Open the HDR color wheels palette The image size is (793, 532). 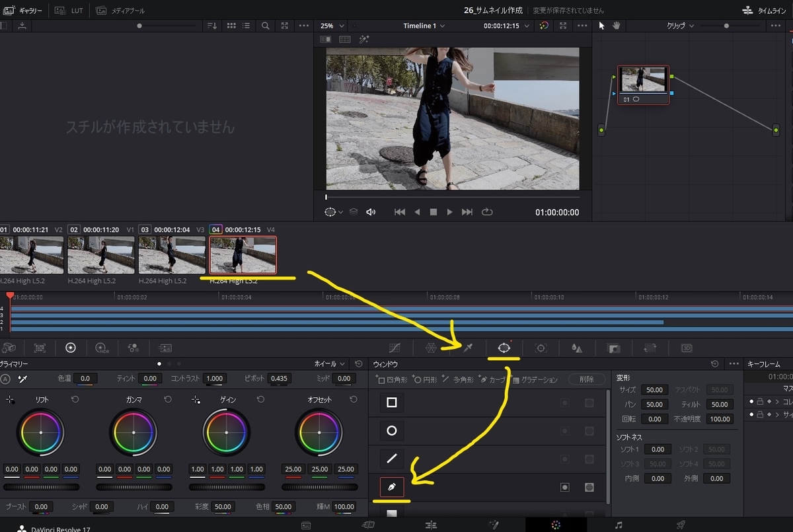tap(101, 348)
